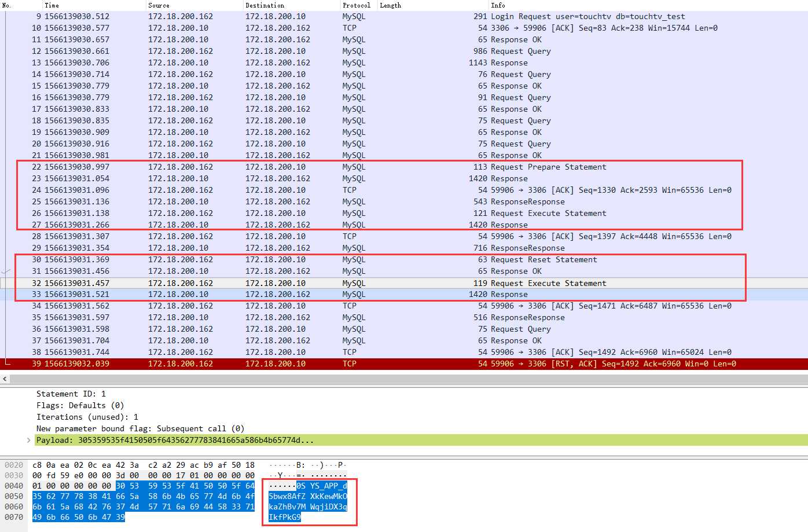Select packet 35 ResponseResponse length 516
The height and width of the screenshot is (532, 808).
tap(404, 317)
